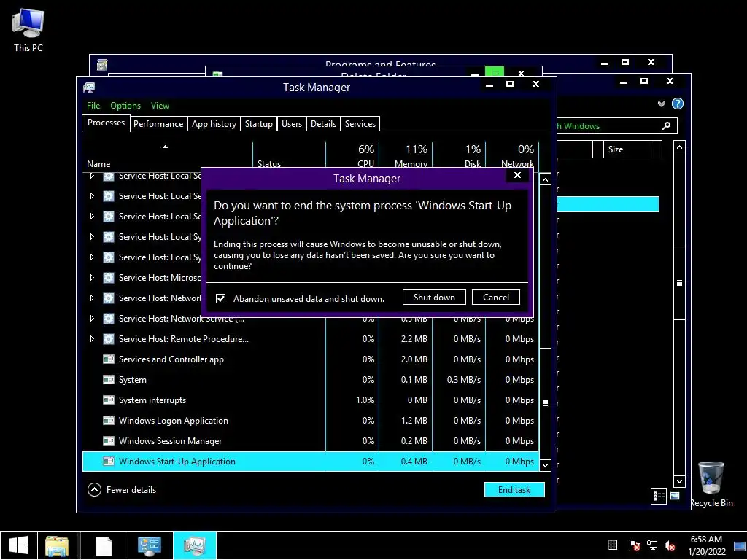Click the Task Manager scrollbar up arrow
This screenshot has height=560, width=747.
click(546, 179)
